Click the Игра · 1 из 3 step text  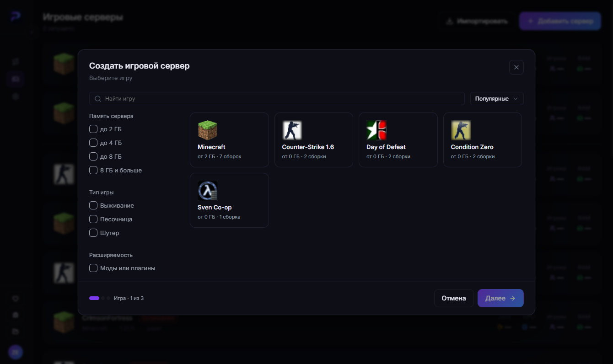point(129,298)
